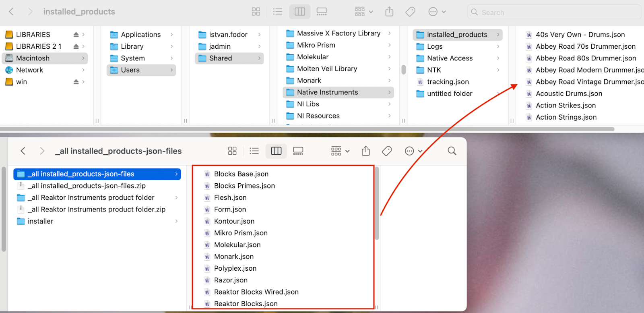Switch top window to icon view
Image resolution: width=644 pixels, height=313 pixels.
coord(256,12)
